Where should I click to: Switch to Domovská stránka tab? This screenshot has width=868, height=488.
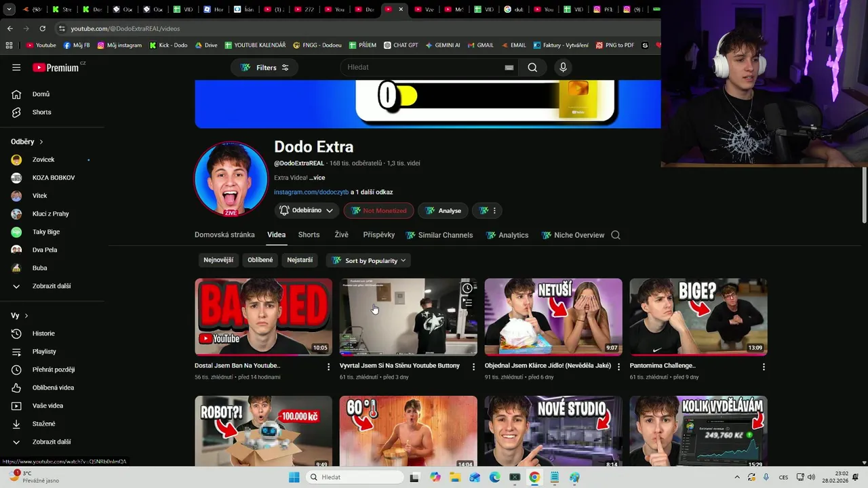click(224, 235)
